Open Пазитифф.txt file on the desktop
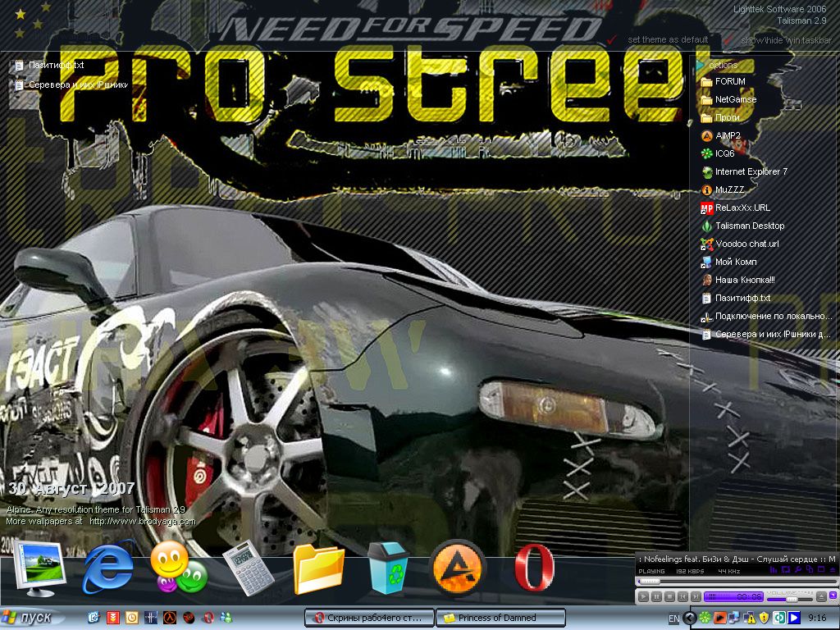The width and height of the screenshot is (840, 630). click(x=49, y=66)
